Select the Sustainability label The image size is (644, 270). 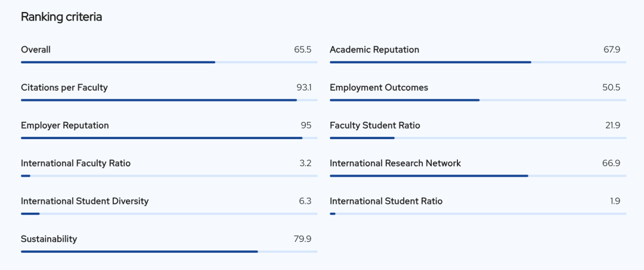[x=49, y=239]
